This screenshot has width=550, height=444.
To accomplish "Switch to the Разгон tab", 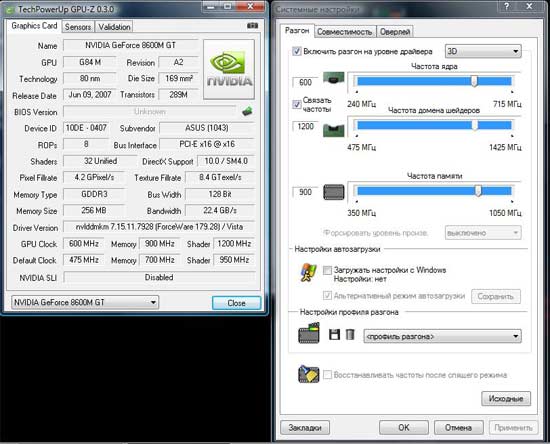I will click(297, 31).
